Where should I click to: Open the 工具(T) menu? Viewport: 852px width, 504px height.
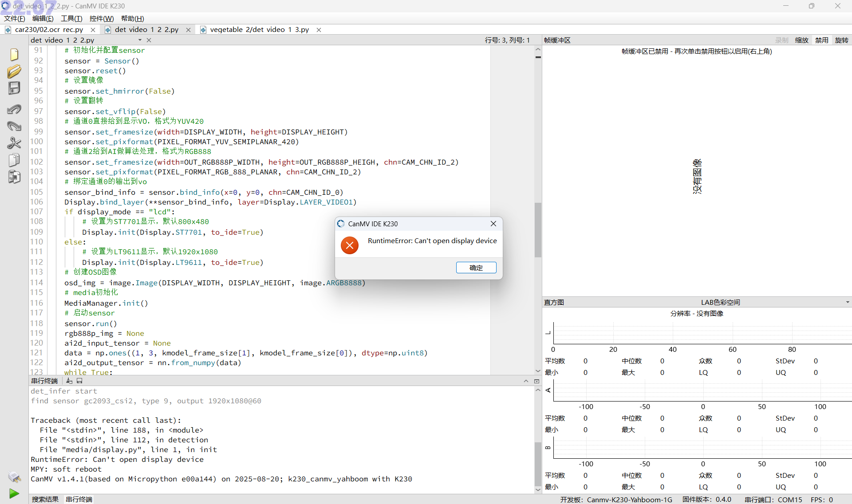tap(71, 18)
